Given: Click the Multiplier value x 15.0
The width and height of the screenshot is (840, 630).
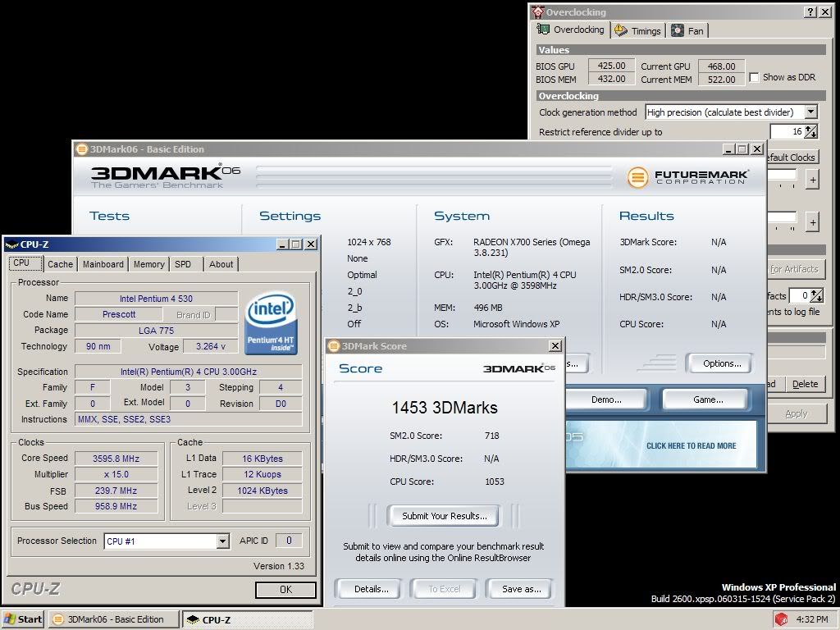Looking at the screenshot, I should [116, 475].
